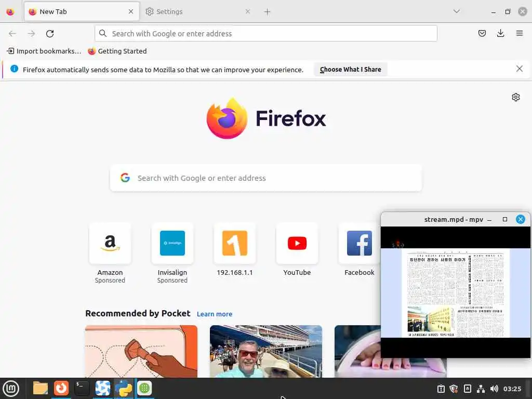This screenshot has height=399, width=532.
Task: Click the Learn more link beside Pocket
Action: tap(215, 314)
